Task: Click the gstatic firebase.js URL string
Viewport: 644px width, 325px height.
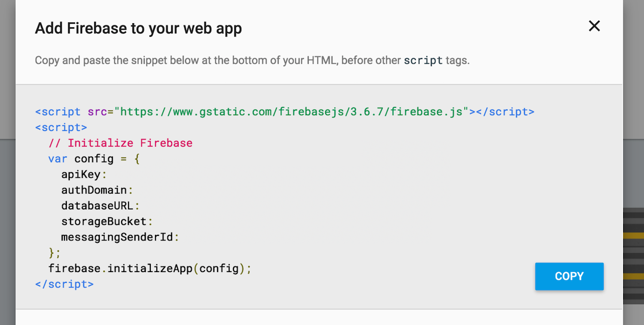Action: click(x=292, y=112)
